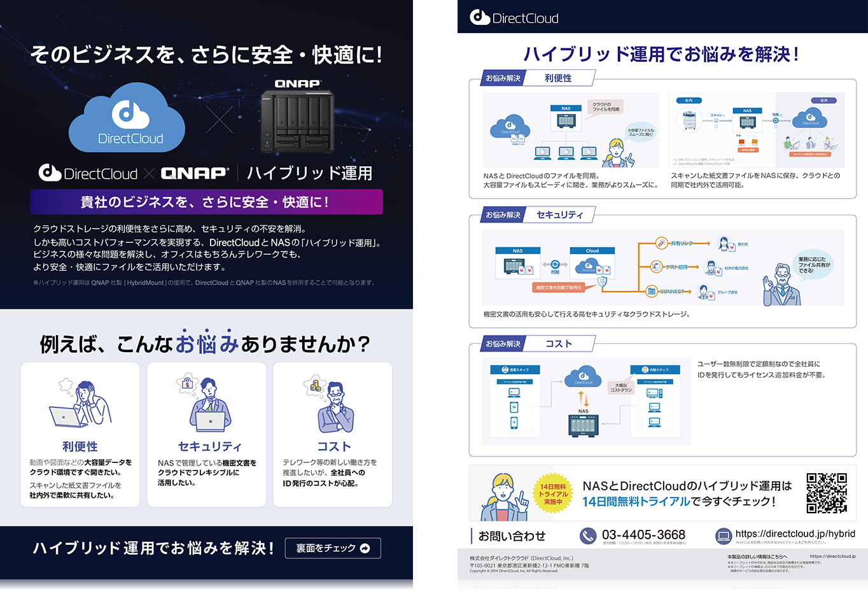
Task: Click ハイブリッド運用でお悩みを解決! in left bottom banner
Action: [x=153, y=548]
